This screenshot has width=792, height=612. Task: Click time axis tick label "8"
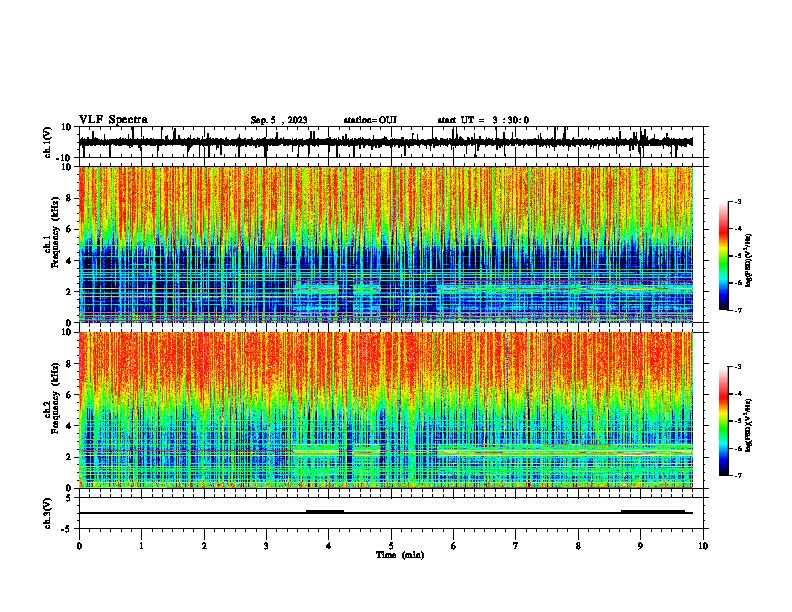point(578,546)
